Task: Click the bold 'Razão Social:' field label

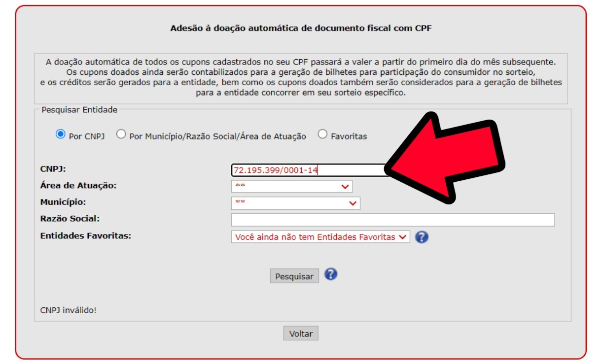Action: point(70,218)
